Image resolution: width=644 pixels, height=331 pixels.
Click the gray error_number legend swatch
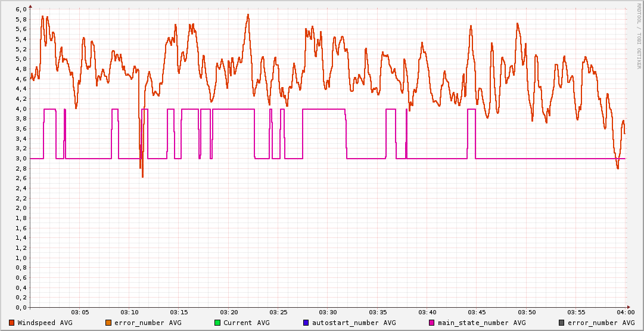(561, 323)
